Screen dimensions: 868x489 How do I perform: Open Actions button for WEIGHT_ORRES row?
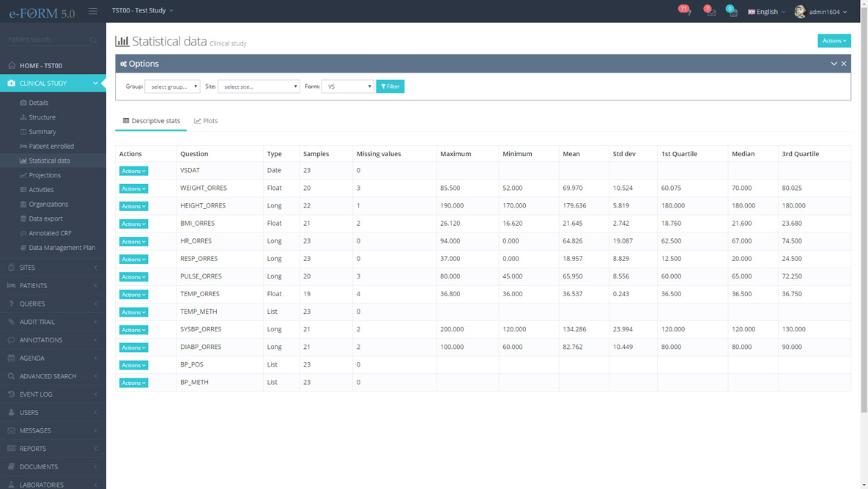[133, 188]
